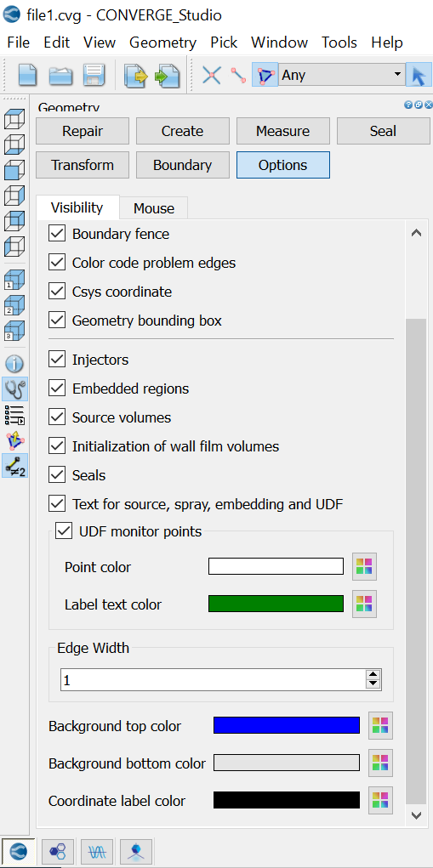Open the Any pick filter dropdown
The image size is (433, 868).
coord(341,75)
